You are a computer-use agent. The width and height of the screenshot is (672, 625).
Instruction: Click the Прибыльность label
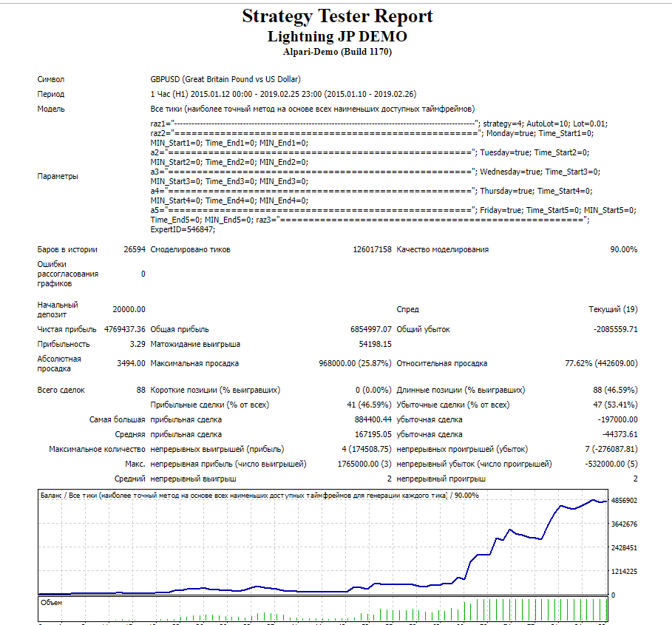point(64,344)
